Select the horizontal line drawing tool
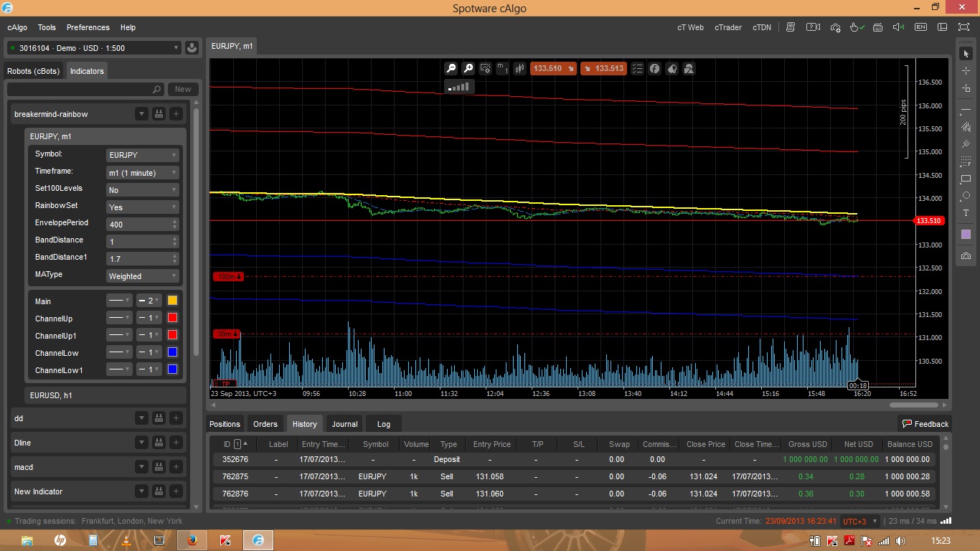 click(x=966, y=109)
